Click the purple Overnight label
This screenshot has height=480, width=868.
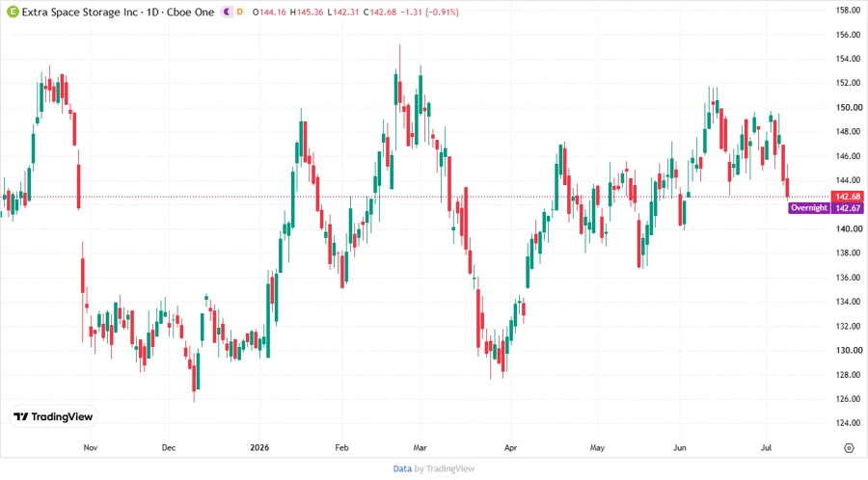809,208
